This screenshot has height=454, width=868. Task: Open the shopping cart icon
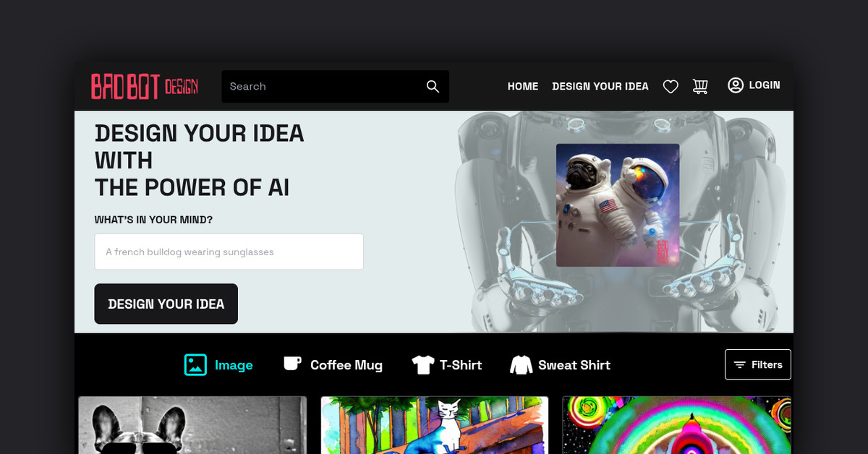pos(699,86)
